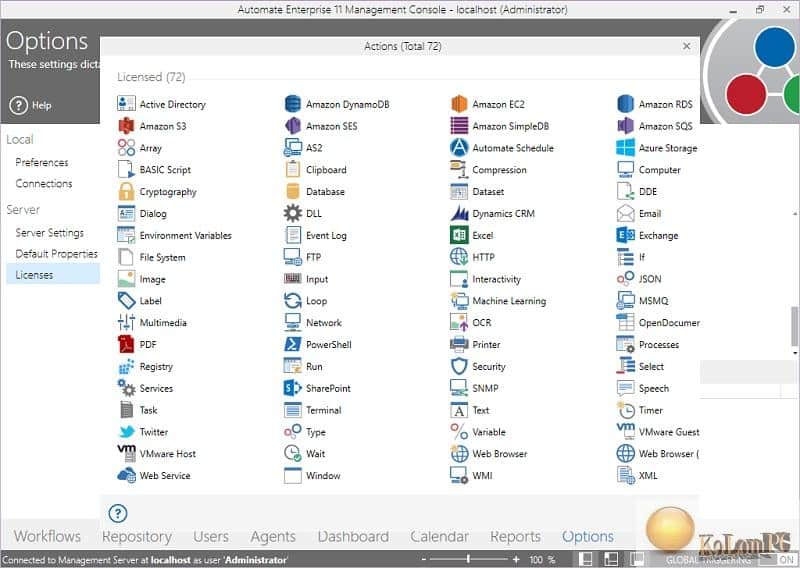Click the 'Compression' action label

(499, 170)
